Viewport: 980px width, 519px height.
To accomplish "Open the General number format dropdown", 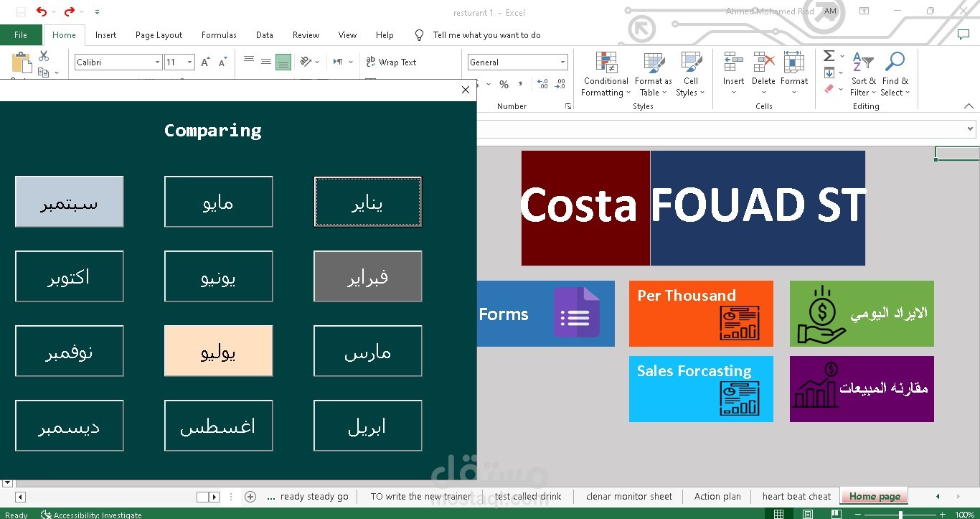I will 563,62.
